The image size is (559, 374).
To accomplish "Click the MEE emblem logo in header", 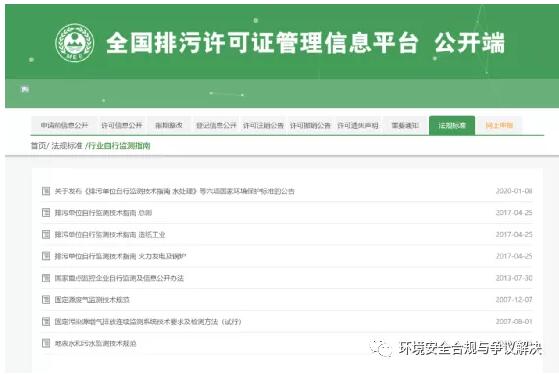I will tap(75, 43).
